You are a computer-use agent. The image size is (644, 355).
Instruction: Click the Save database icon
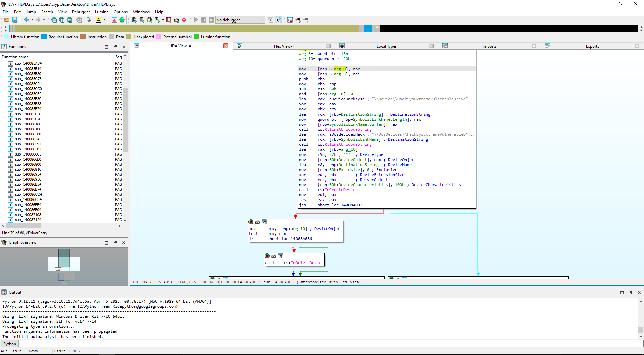(15, 20)
